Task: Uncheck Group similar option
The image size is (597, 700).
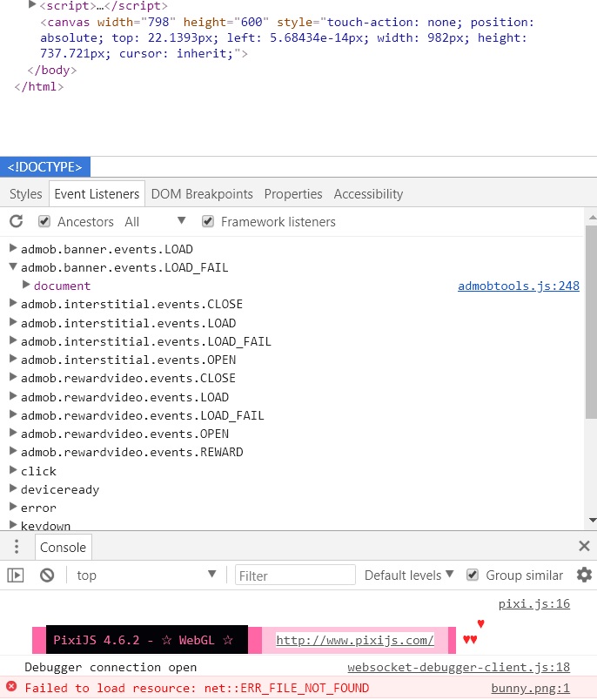Action: [473, 575]
